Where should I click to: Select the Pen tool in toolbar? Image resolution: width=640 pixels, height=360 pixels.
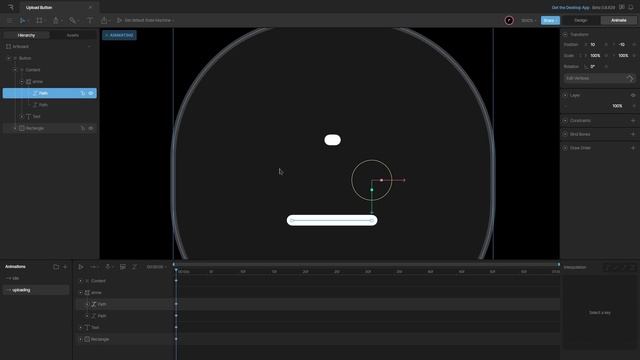(56, 20)
